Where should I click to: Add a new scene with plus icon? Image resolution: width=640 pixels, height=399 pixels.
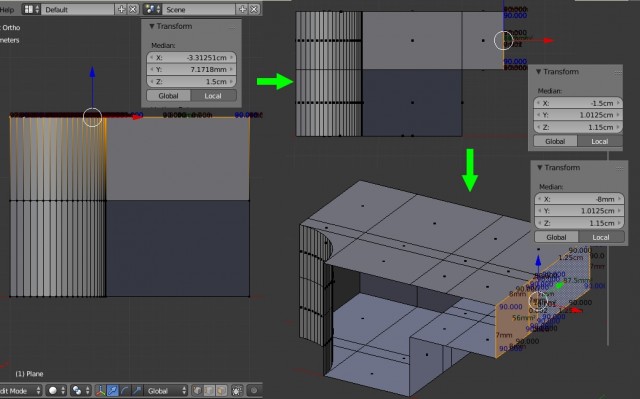tap(242, 9)
